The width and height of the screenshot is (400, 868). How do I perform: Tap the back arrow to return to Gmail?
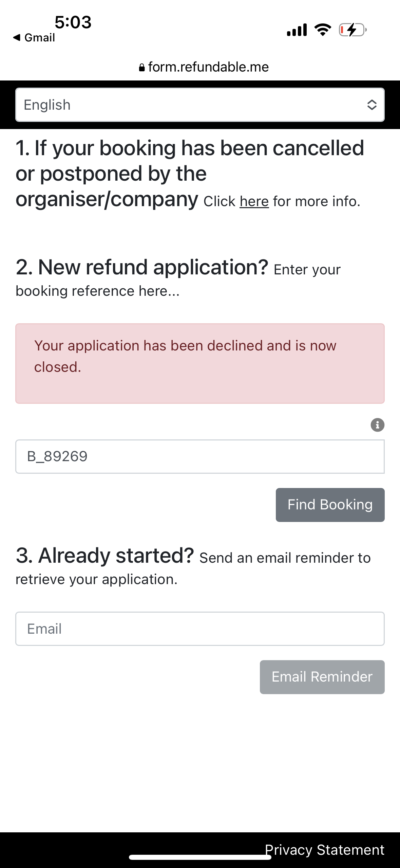coord(17,37)
